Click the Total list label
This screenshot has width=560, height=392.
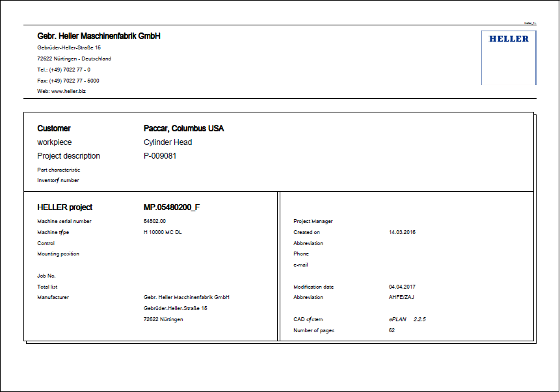[x=47, y=287]
